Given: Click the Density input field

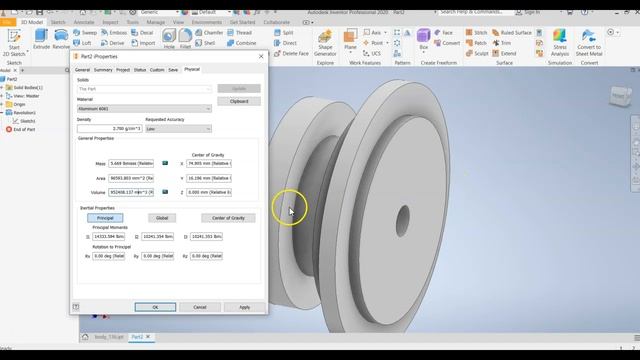Looking at the screenshot, I should click(109, 129).
